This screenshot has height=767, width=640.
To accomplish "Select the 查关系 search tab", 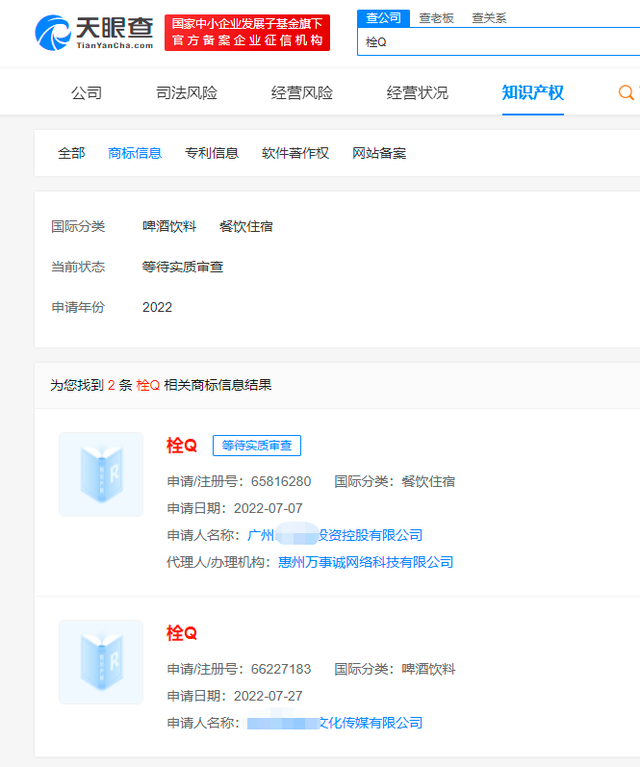I will tap(489, 18).
